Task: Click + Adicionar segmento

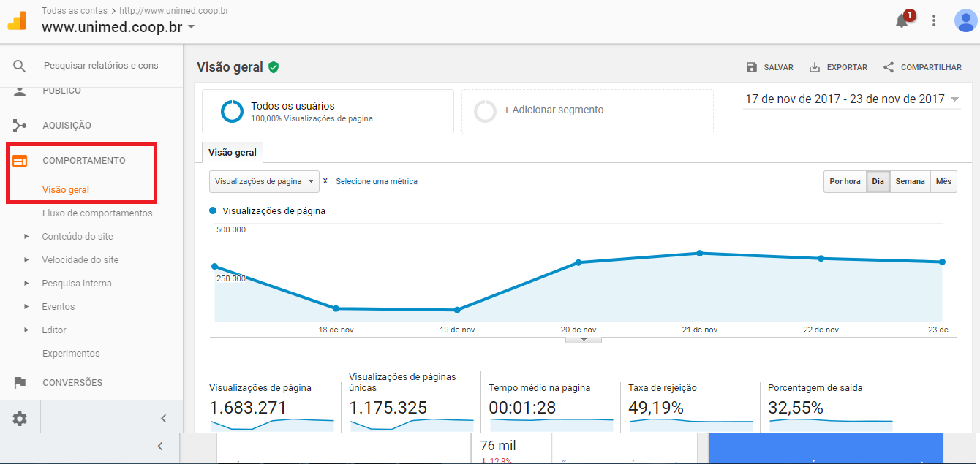Action: tap(554, 110)
